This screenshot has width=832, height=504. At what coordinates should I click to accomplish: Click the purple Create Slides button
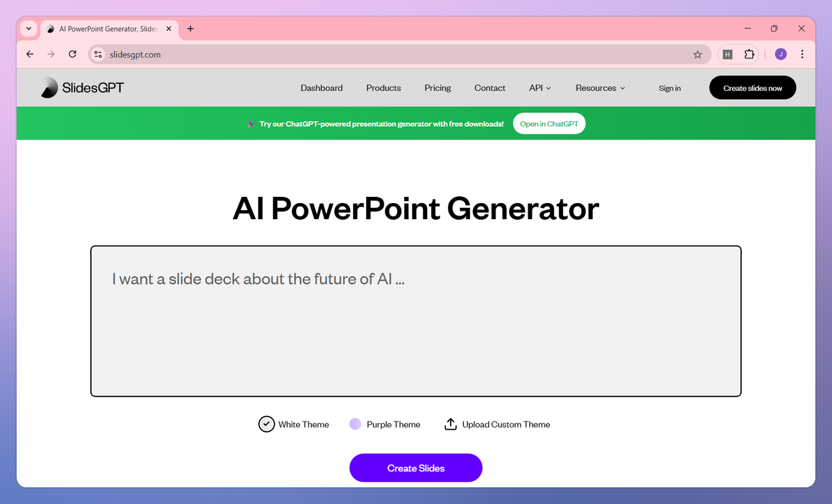click(x=416, y=468)
